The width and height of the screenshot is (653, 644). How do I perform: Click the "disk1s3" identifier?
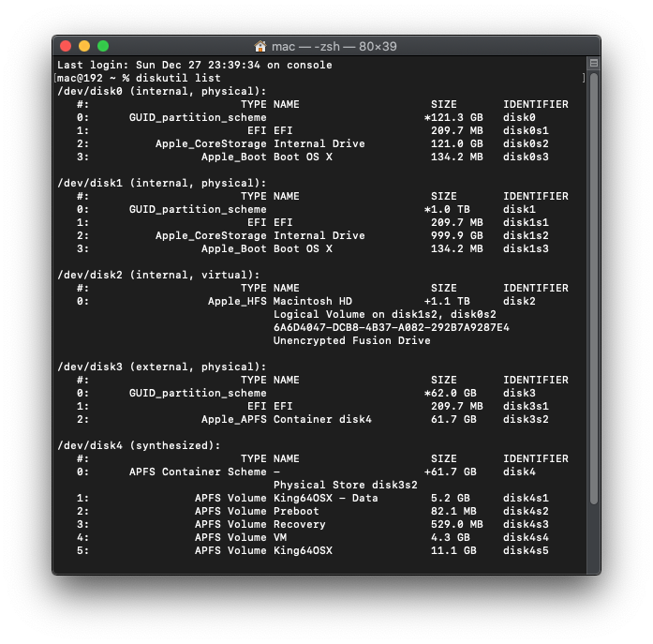pyautogui.click(x=526, y=248)
